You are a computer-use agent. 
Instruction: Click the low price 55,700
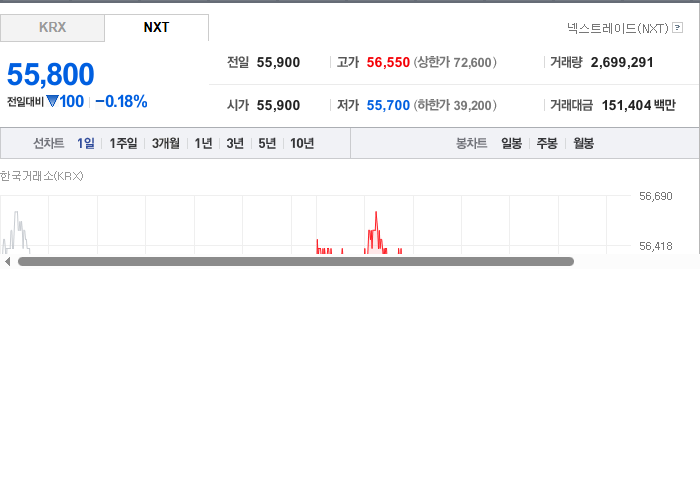(388, 105)
